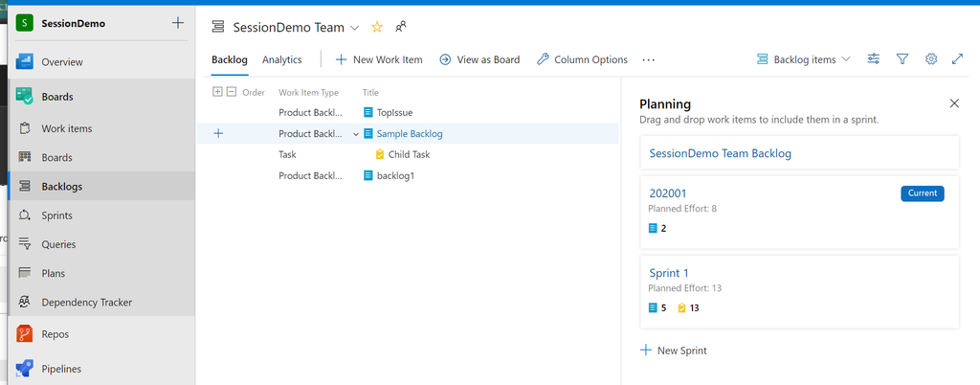Viewport: 980px width, 385px height.
Task: Click the Child Task clipboard icon
Action: pyautogui.click(x=380, y=154)
